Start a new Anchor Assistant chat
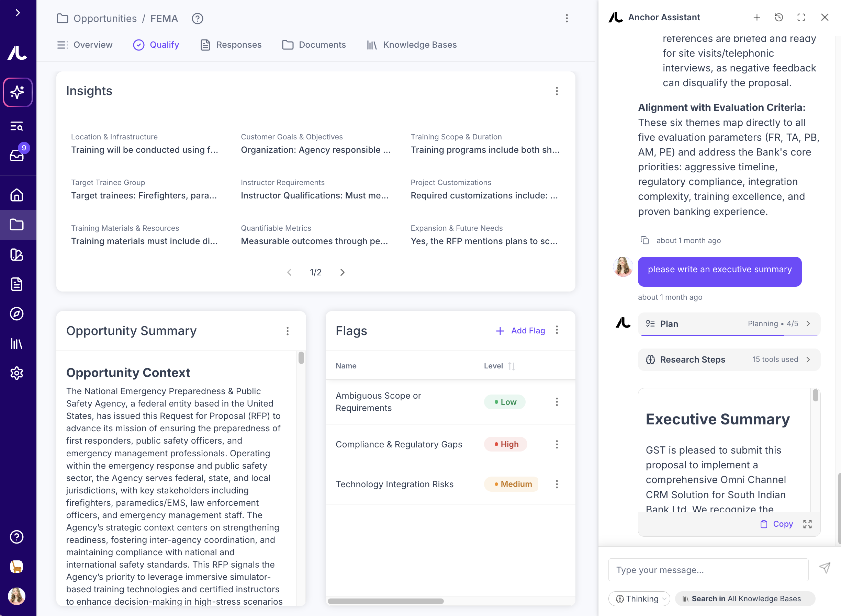This screenshot has width=841, height=616. click(757, 18)
